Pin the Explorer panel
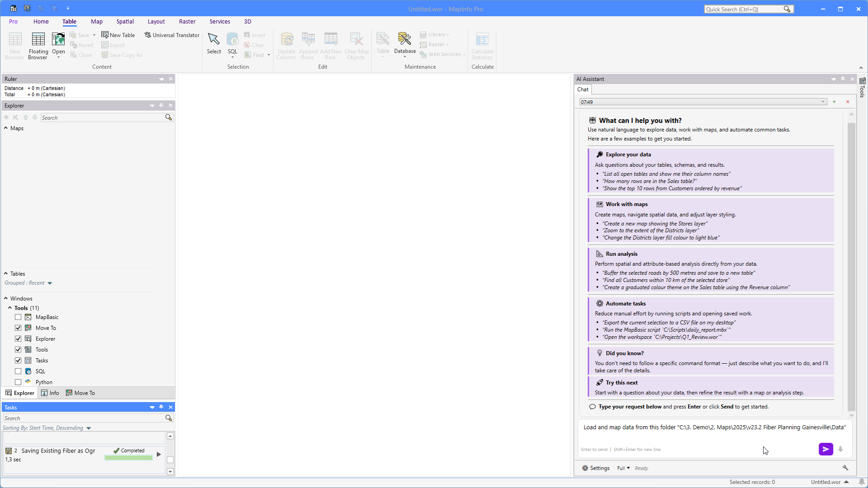Viewport: 868px width, 488px height. [161, 105]
